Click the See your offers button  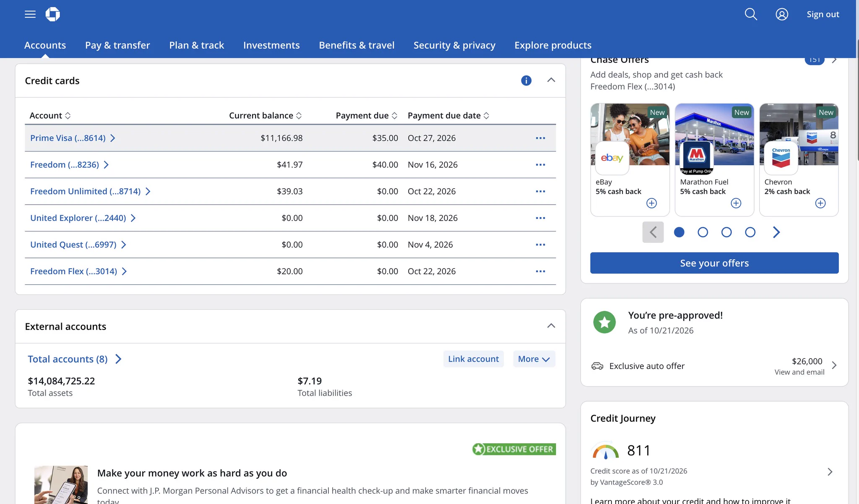pos(714,263)
